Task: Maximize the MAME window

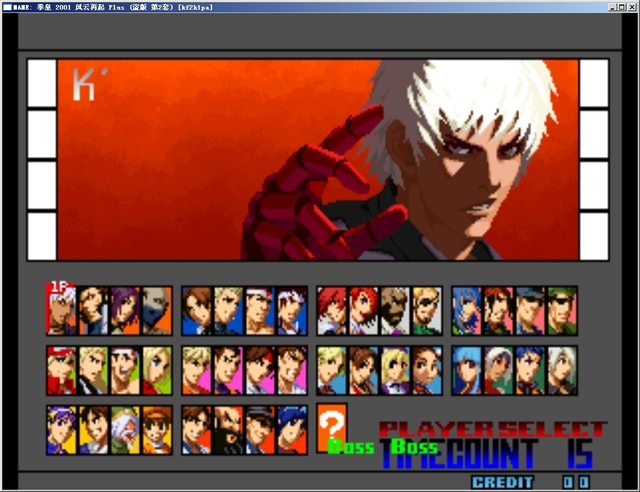Action: point(621,7)
